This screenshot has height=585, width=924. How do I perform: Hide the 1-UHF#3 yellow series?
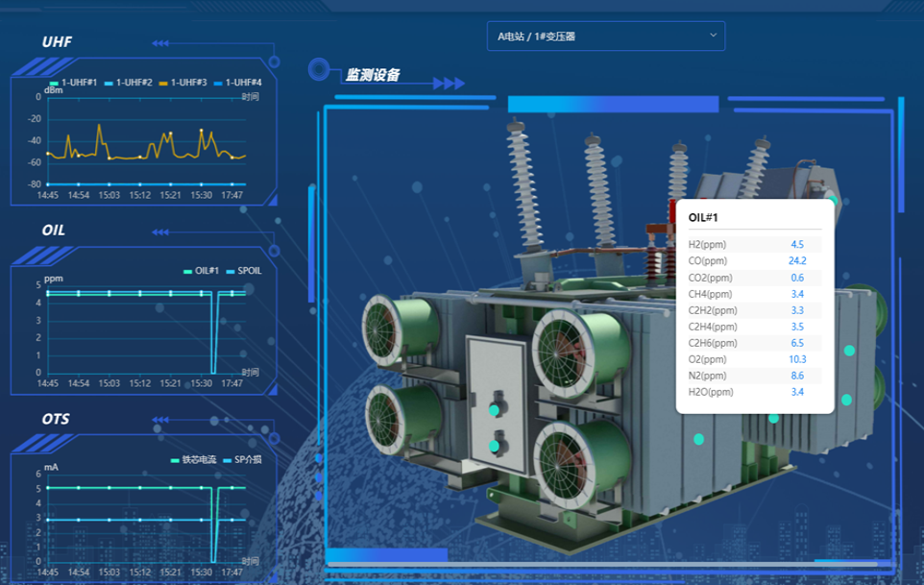tap(183, 83)
